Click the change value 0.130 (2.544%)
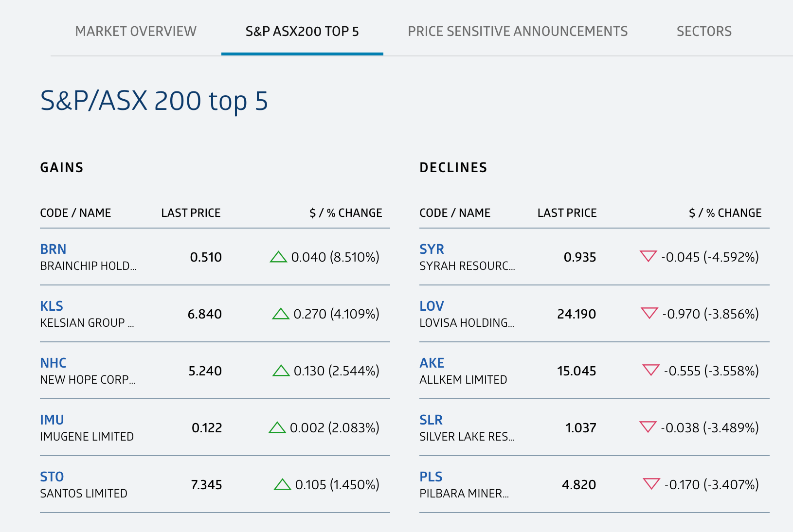The width and height of the screenshot is (793, 532). tap(337, 371)
